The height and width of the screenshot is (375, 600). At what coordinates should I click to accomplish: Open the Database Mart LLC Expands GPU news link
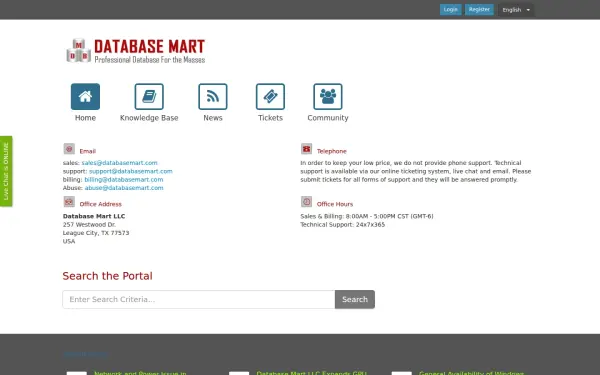(x=311, y=373)
